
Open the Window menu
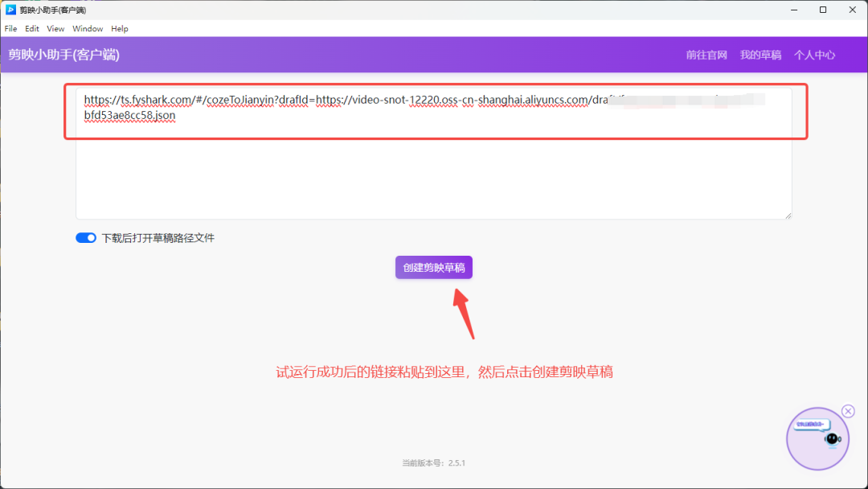click(88, 29)
